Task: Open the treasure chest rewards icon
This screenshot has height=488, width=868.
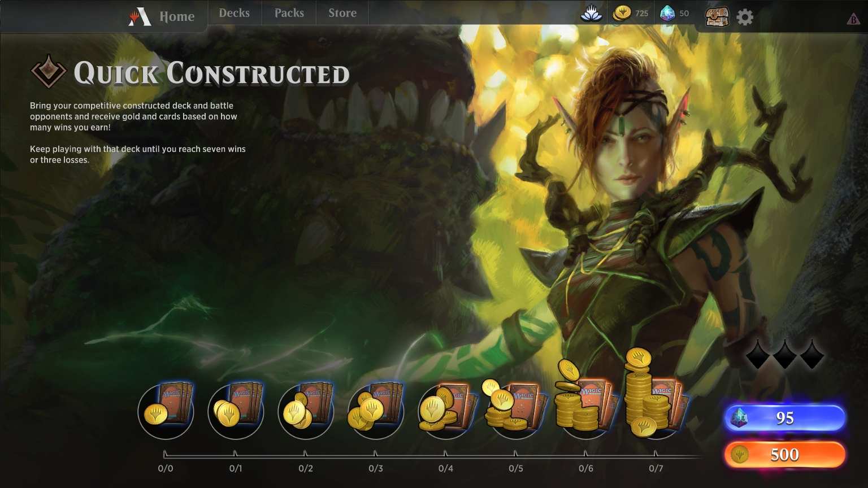Action: (718, 17)
